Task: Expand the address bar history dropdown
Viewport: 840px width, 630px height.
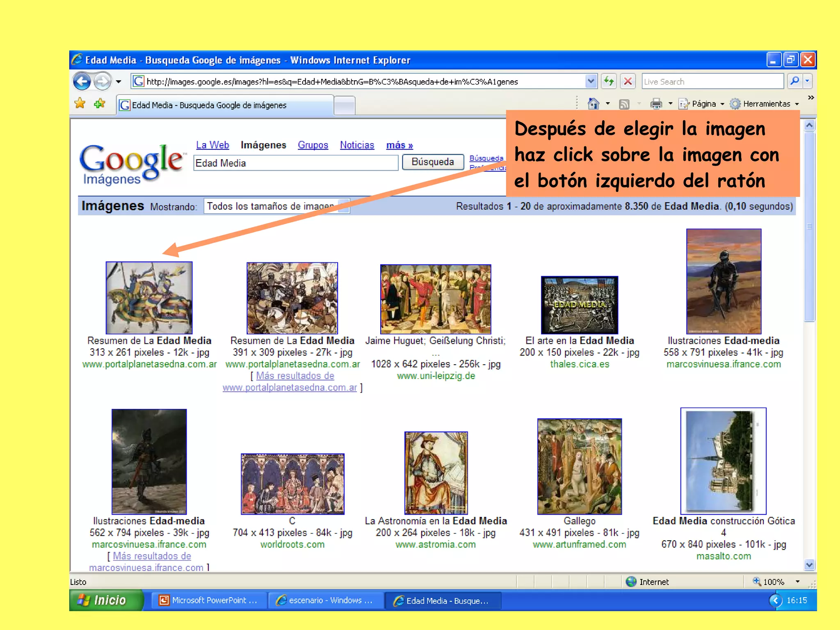Action: 591,81
